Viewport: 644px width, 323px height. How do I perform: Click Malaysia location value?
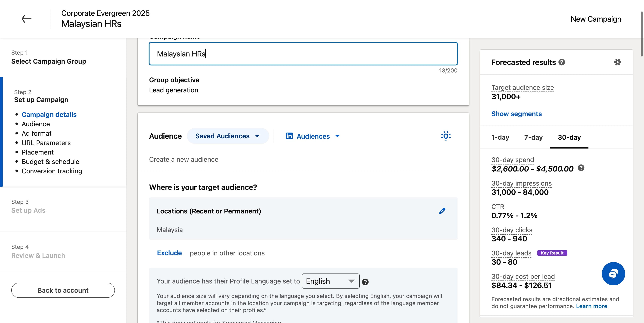click(169, 230)
